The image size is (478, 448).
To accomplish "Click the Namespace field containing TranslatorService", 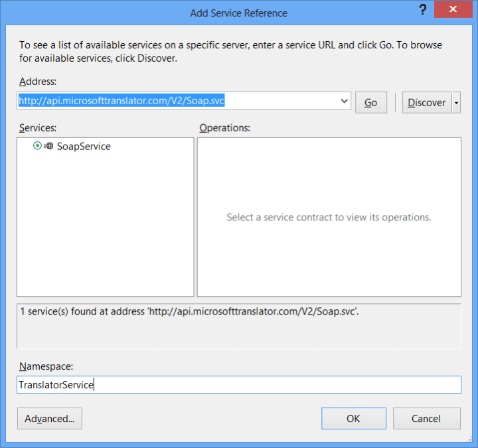I will tap(238, 385).
